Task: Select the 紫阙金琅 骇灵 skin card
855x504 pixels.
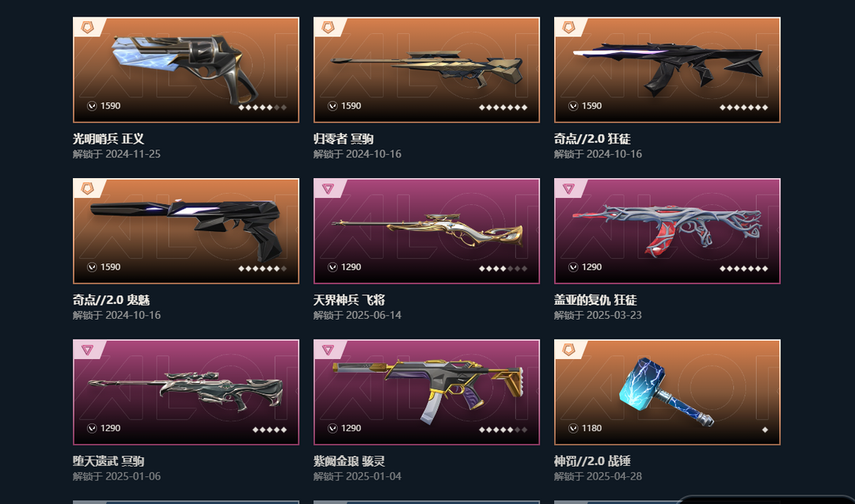Action: coord(427,392)
